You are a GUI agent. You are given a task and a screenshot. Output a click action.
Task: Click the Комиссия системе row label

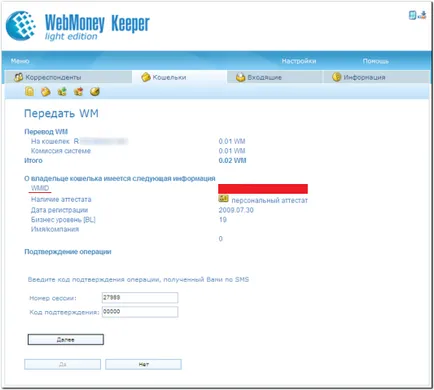[x=61, y=151]
